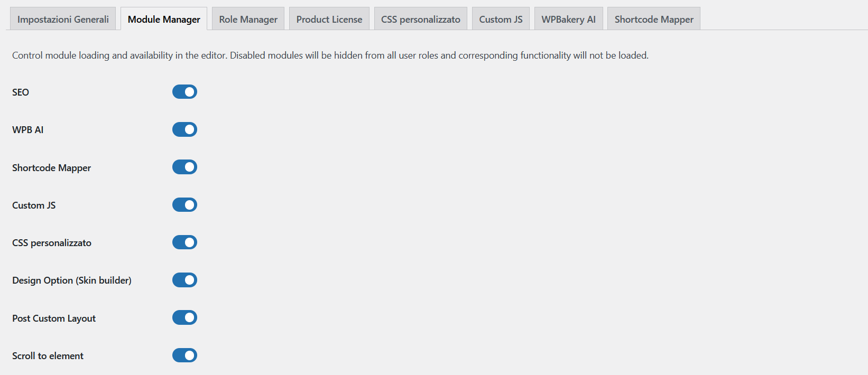Toggle the Post Custom Layout switch

pyautogui.click(x=184, y=317)
